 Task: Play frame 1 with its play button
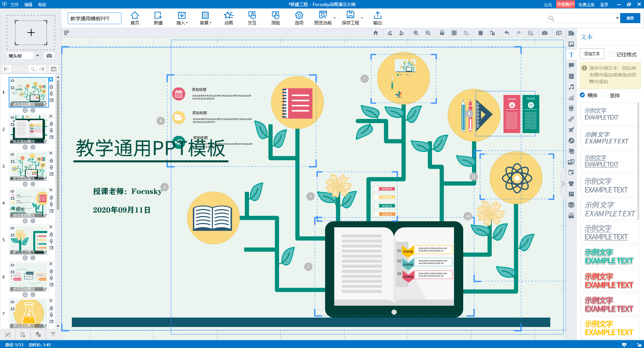[x=25, y=110]
